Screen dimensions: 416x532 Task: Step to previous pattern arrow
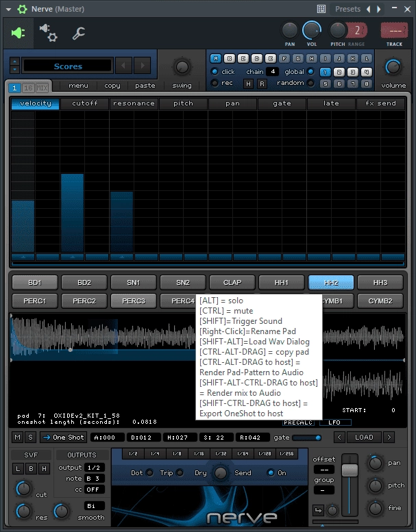pos(123,66)
